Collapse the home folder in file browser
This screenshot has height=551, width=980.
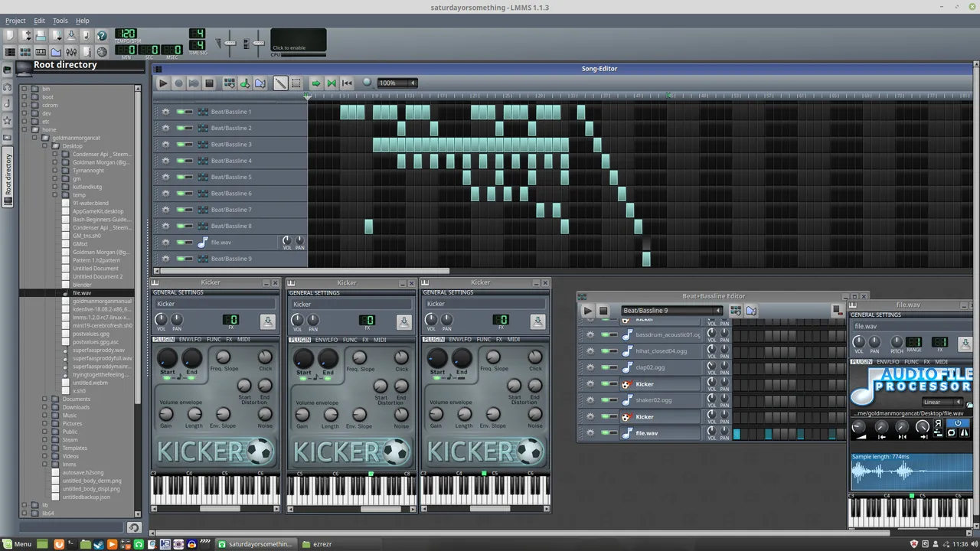[x=24, y=129]
